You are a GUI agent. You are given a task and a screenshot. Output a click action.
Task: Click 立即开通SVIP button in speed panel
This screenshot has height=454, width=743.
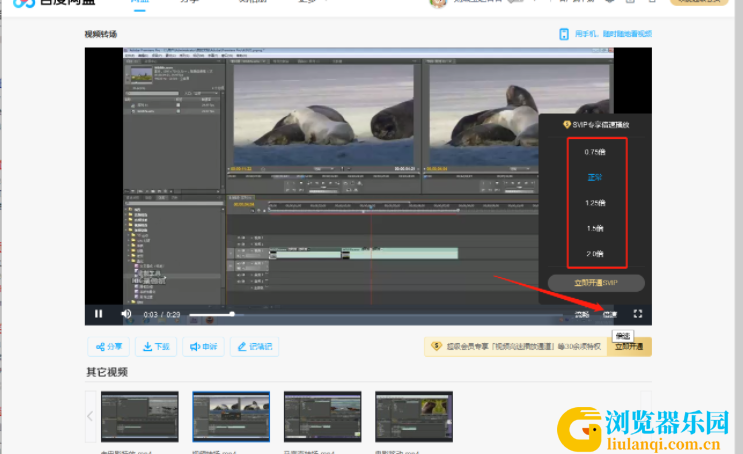(596, 283)
